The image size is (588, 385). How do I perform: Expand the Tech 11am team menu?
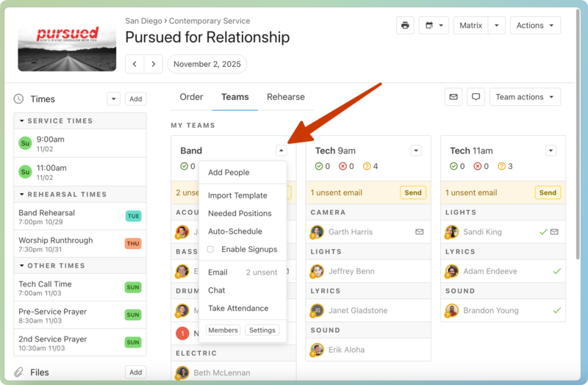point(551,151)
